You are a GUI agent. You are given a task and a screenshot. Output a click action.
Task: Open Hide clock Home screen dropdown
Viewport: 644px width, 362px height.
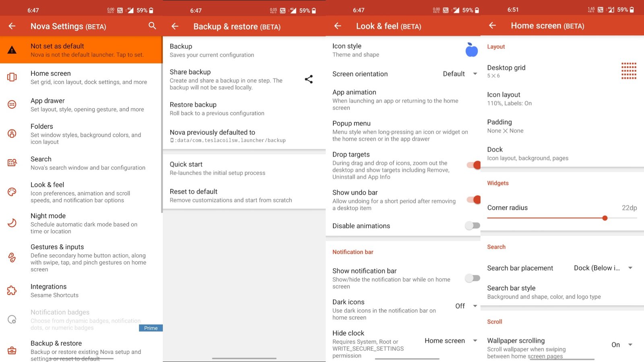point(451,341)
